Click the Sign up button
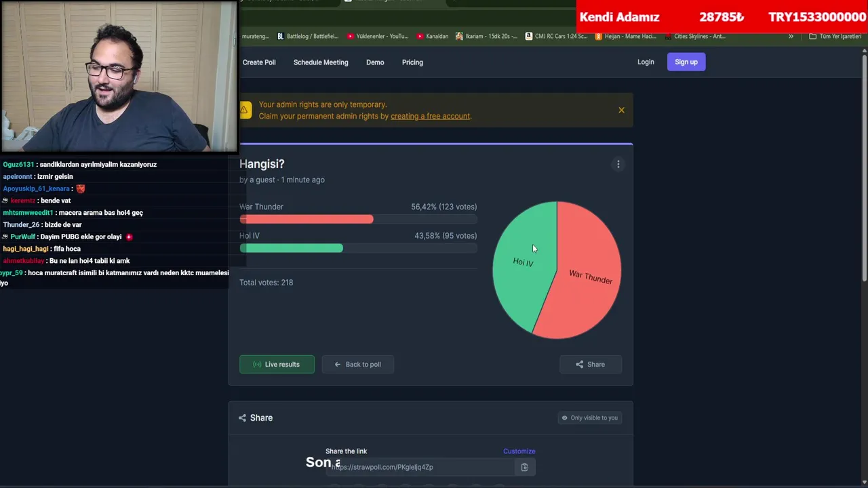This screenshot has height=488, width=868. click(x=686, y=62)
